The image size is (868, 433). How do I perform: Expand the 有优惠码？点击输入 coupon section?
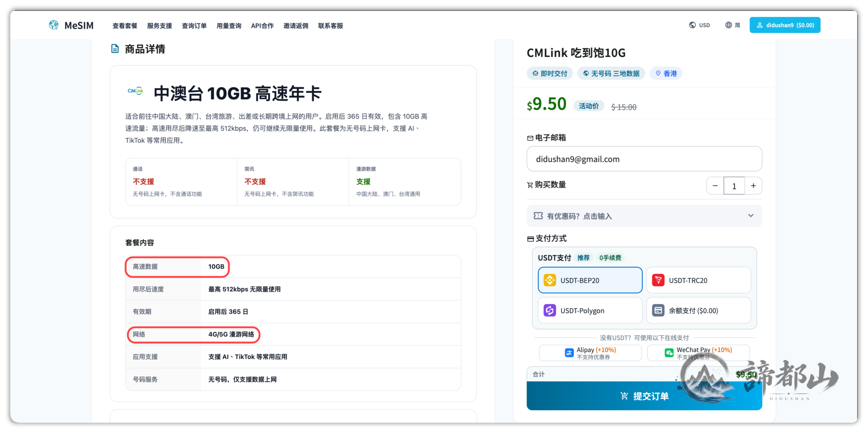click(x=644, y=216)
